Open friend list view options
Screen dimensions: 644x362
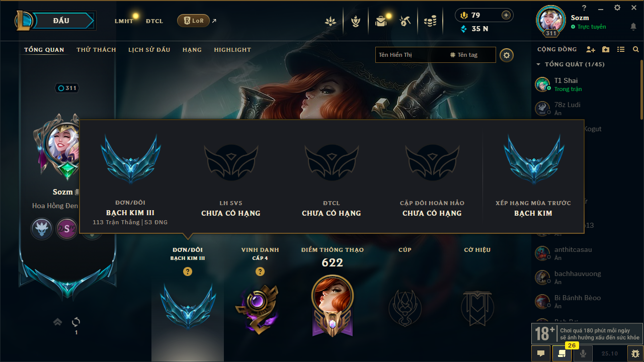tap(621, 49)
